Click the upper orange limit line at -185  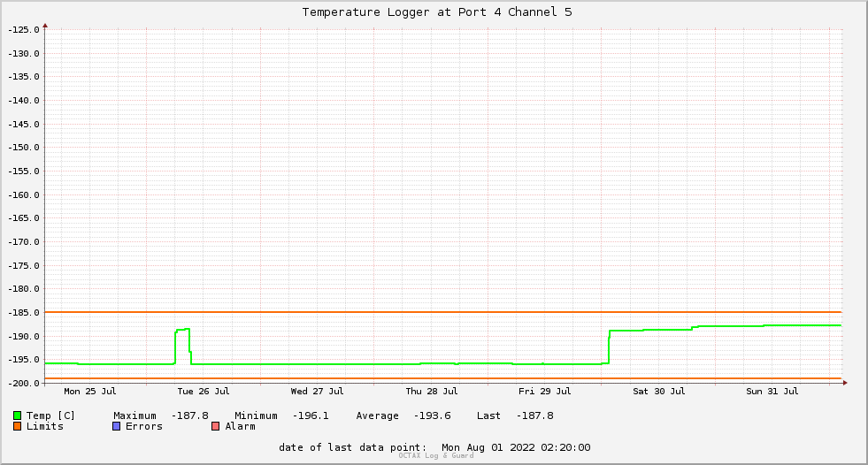point(443,312)
